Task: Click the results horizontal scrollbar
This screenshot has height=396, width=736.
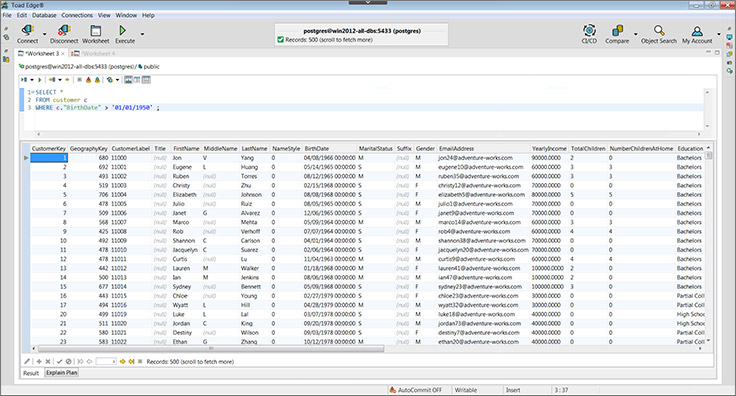Action: point(211,349)
